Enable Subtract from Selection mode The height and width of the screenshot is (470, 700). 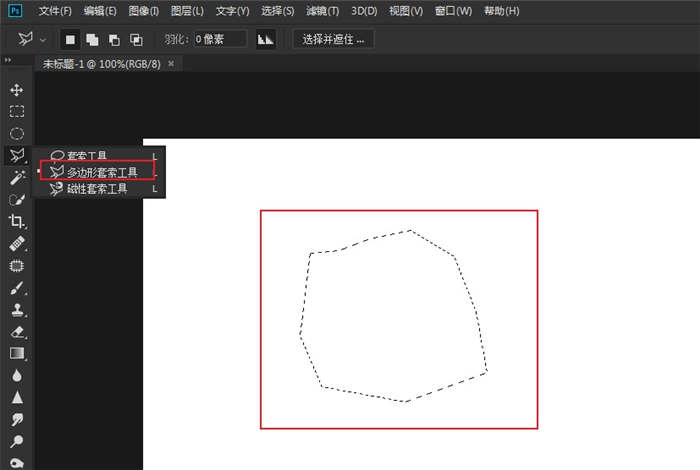[x=114, y=40]
